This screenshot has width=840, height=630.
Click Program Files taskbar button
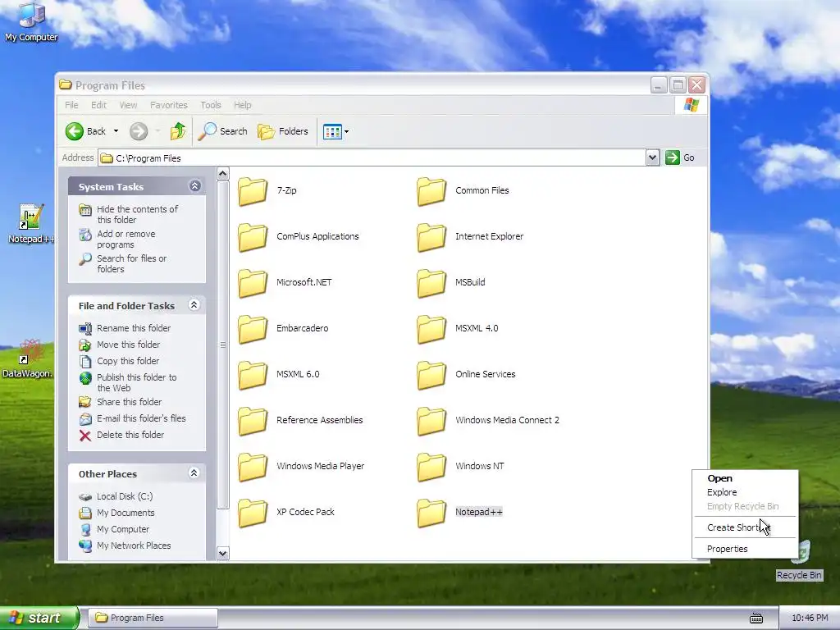click(x=152, y=618)
